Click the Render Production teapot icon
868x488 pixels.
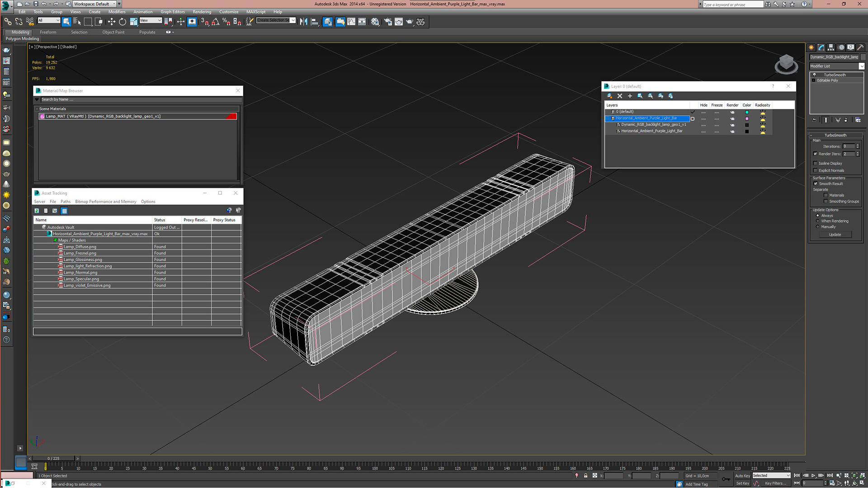click(x=410, y=21)
